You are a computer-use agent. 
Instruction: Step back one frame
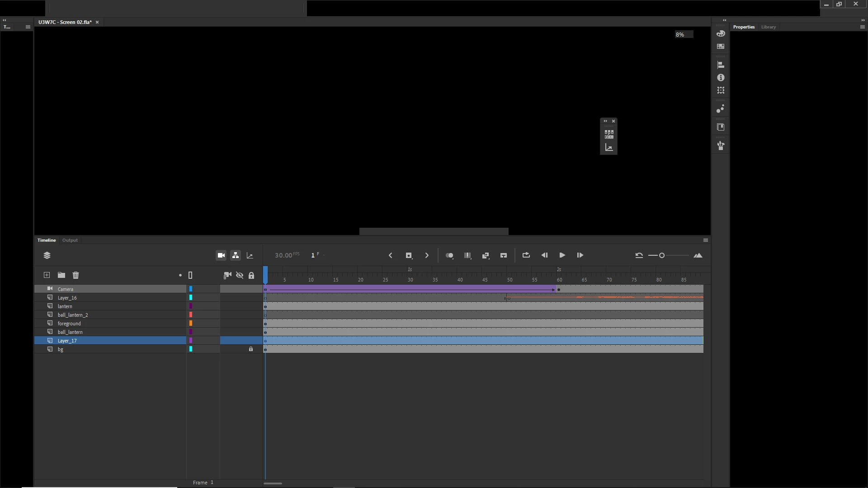544,255
